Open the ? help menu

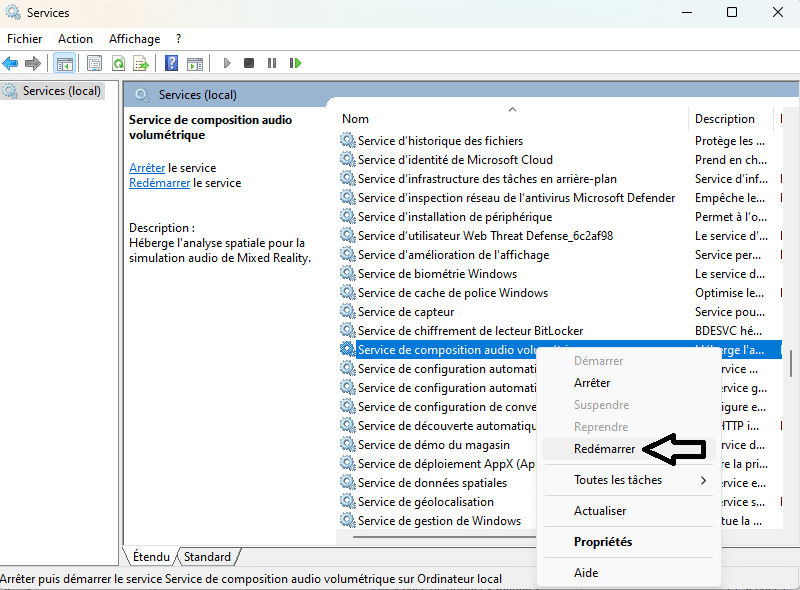(179, 39)
